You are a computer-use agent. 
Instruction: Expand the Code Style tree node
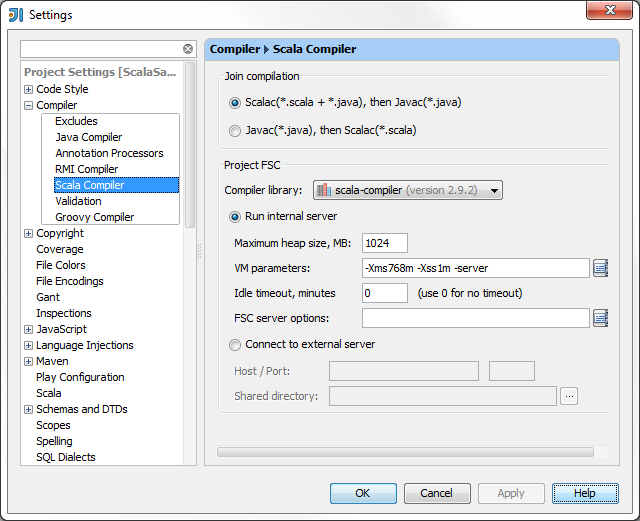pyautogui.click(x=29, y=90)
